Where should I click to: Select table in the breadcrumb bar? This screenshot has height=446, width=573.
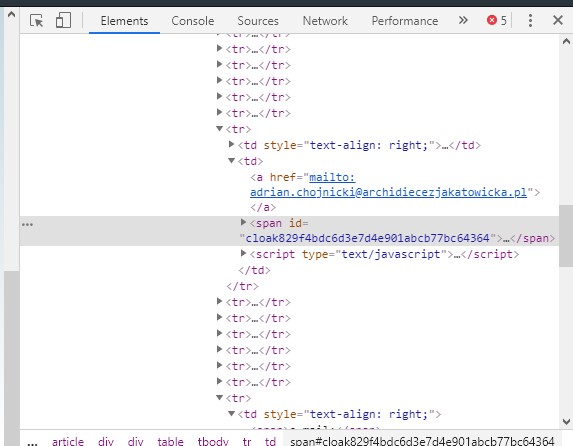click(x=170, y=441)
